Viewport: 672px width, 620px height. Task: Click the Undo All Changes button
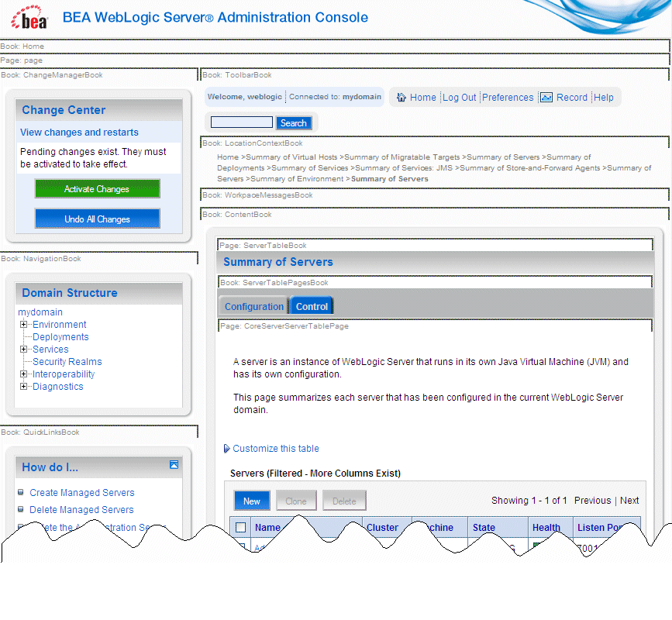click(97, 218)
